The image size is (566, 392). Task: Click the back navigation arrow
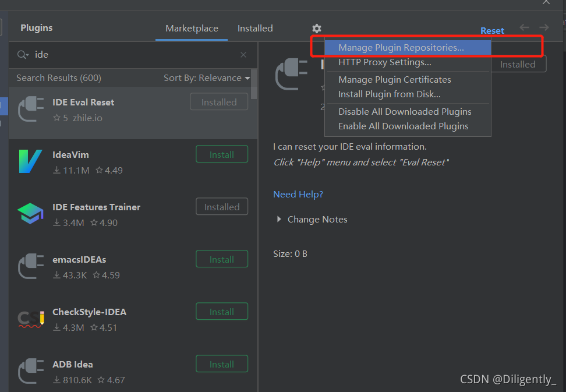coord(524,27)
